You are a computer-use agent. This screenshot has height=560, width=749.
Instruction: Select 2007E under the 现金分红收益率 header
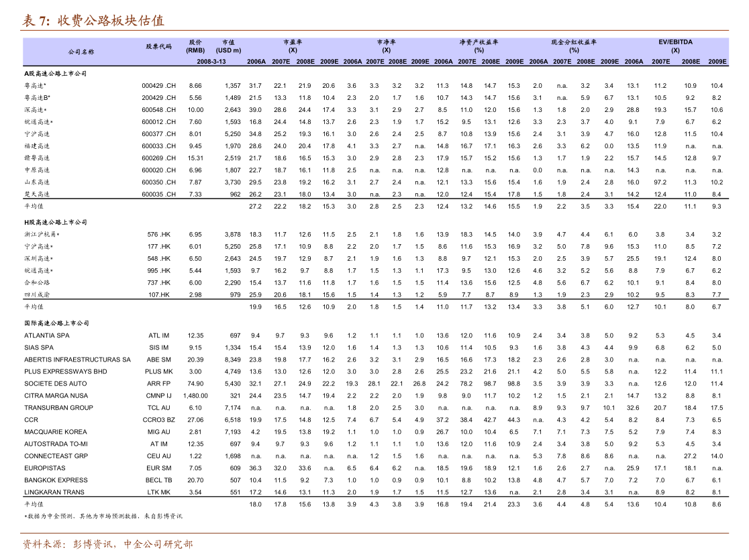[562, 62]
